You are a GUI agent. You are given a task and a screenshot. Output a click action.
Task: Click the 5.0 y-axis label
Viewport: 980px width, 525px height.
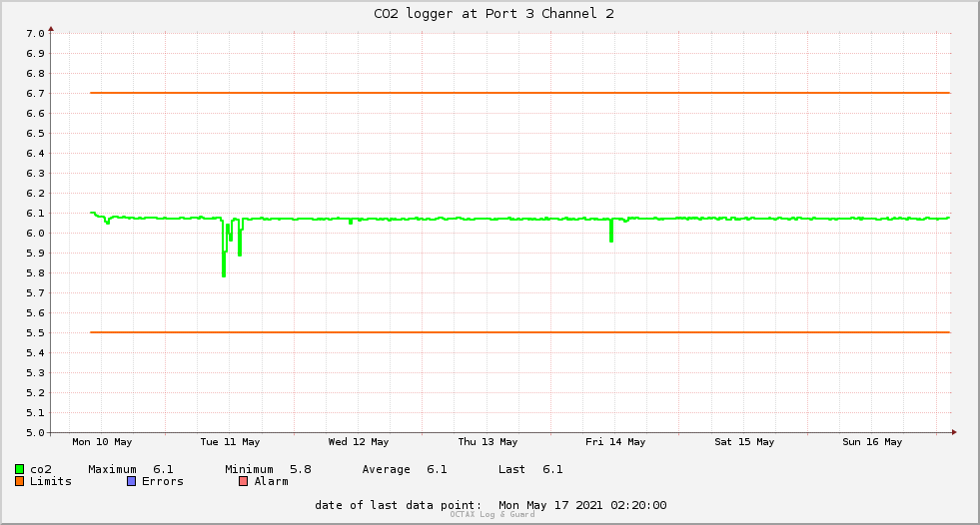[x=35, y=432]
